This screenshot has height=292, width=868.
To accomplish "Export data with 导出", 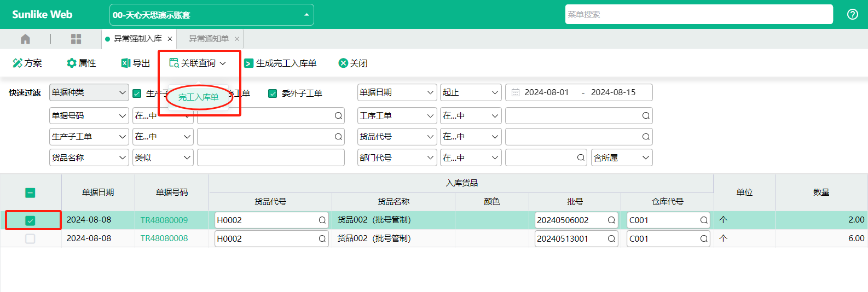I will (x=135, y=63).
